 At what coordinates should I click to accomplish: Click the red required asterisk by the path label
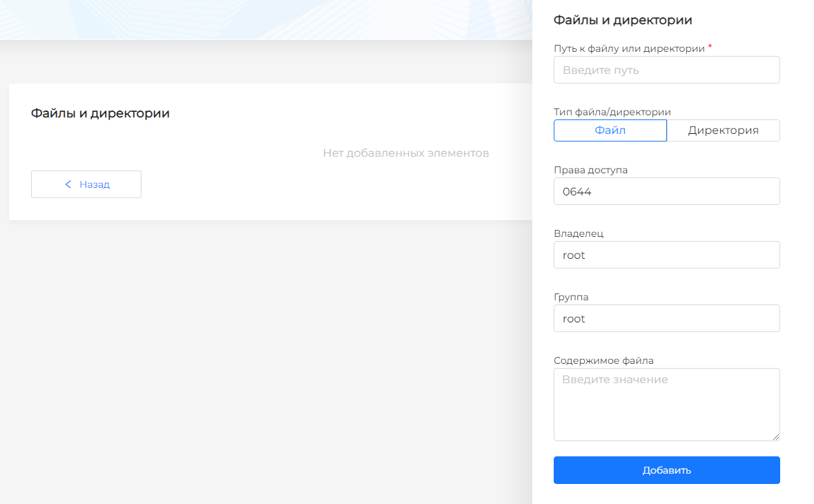[710, 47]
